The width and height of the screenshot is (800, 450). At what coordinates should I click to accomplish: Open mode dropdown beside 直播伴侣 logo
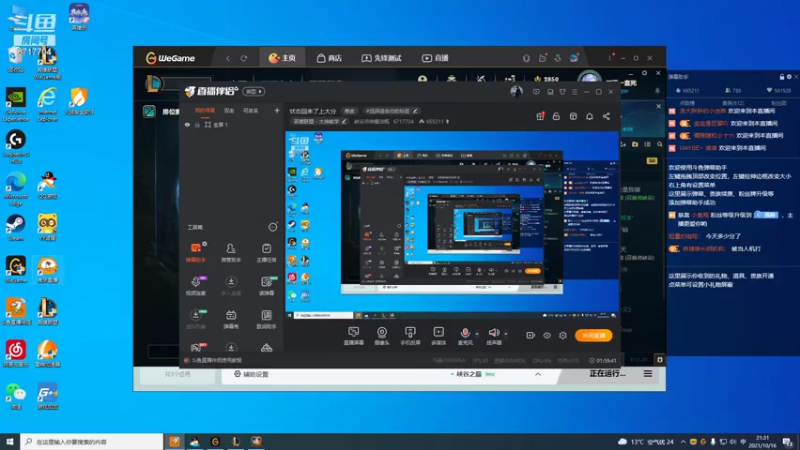click(254, 92)
